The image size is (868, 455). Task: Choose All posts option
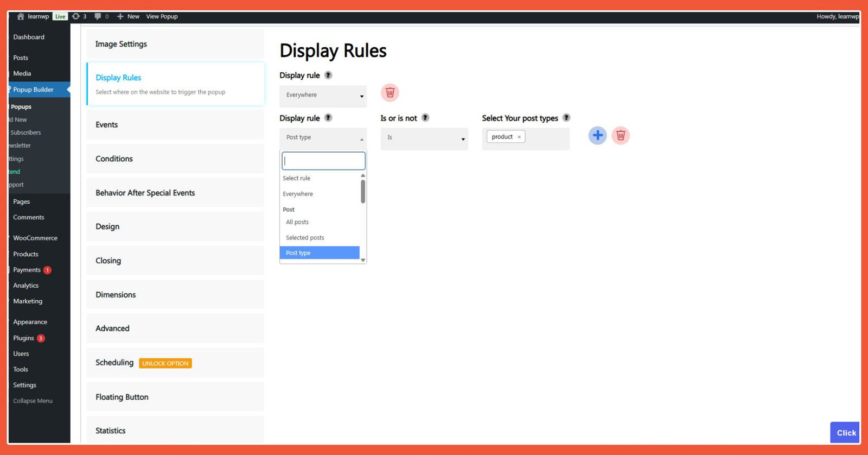(320, 222)
